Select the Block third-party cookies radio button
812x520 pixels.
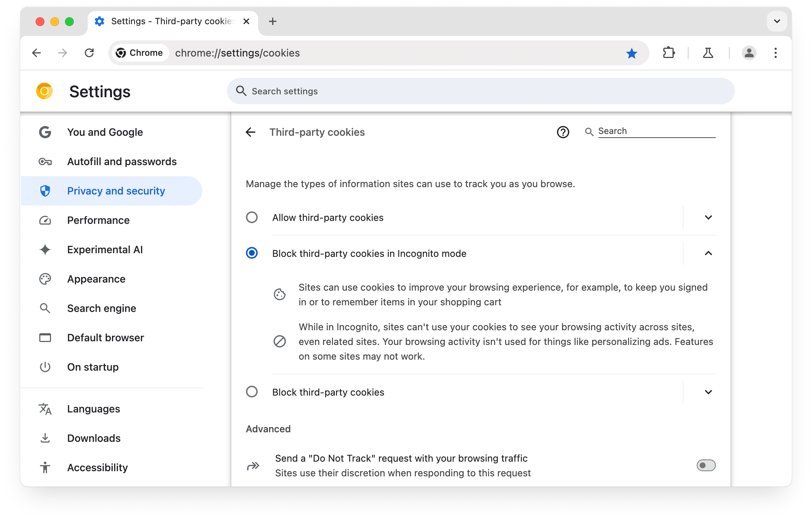click(x=252, y=392)
